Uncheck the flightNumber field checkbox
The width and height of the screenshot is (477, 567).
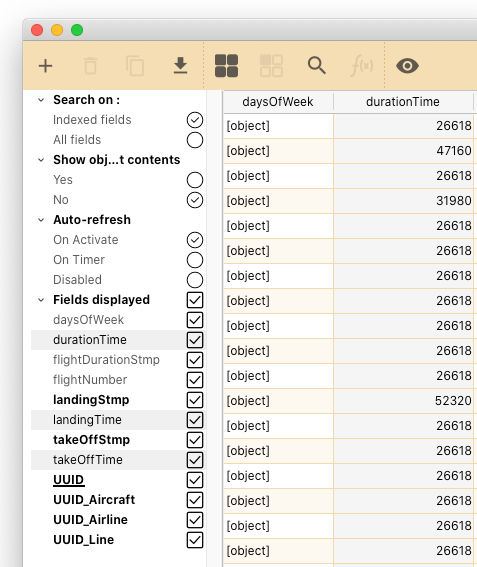pos(195,380)
